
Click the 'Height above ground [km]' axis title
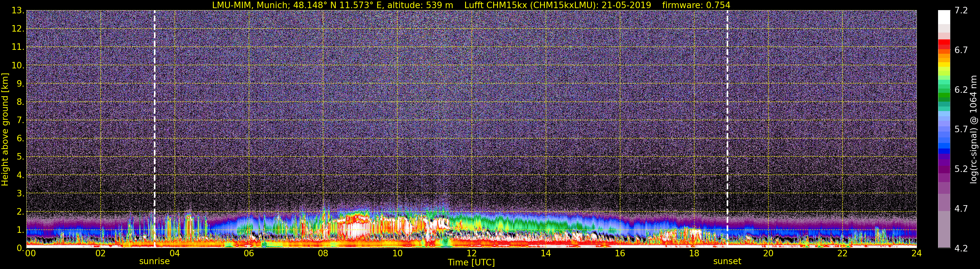point(5,129)
